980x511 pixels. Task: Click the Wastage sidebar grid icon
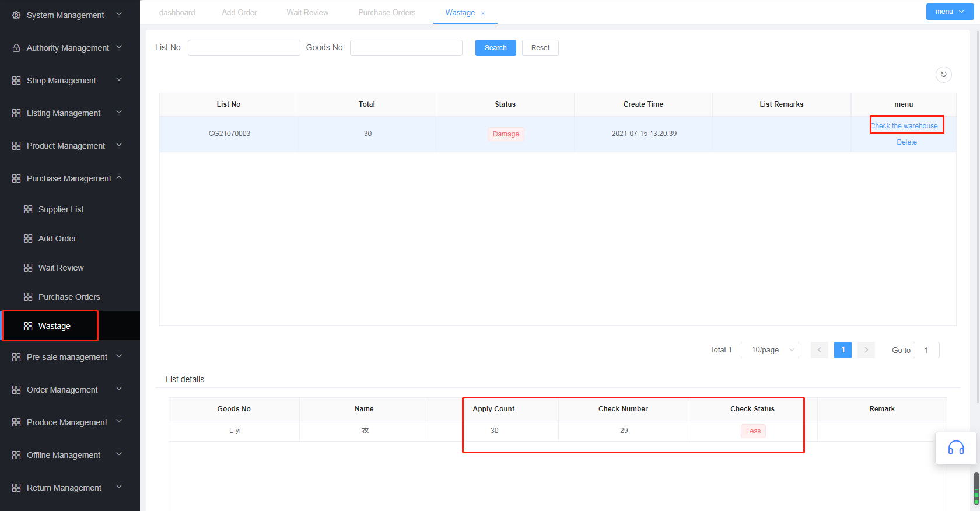point(28,326)
